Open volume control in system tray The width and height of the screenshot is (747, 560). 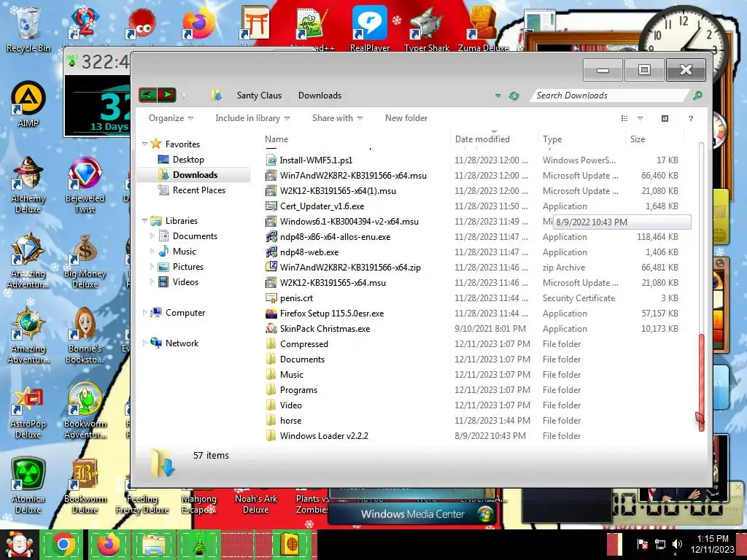(x=677, y=544)
